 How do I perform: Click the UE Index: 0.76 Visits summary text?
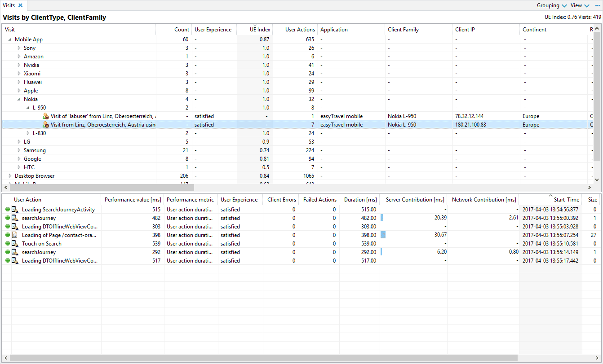coord(572,18)
